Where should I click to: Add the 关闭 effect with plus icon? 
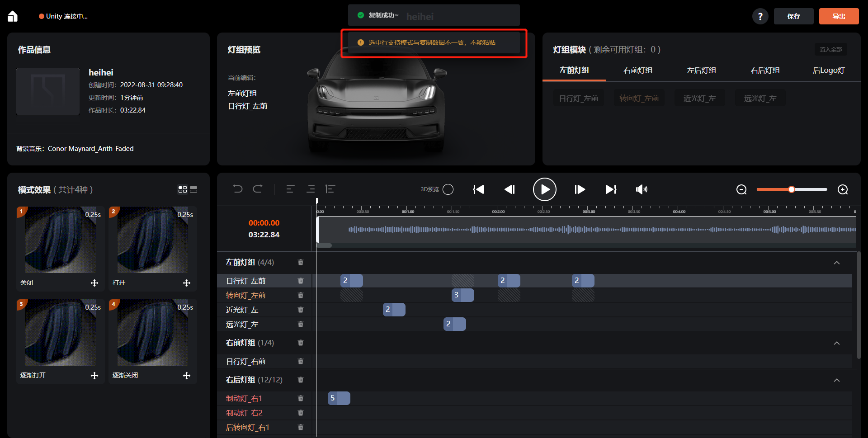pyautogui.click(x=94, y=283)
